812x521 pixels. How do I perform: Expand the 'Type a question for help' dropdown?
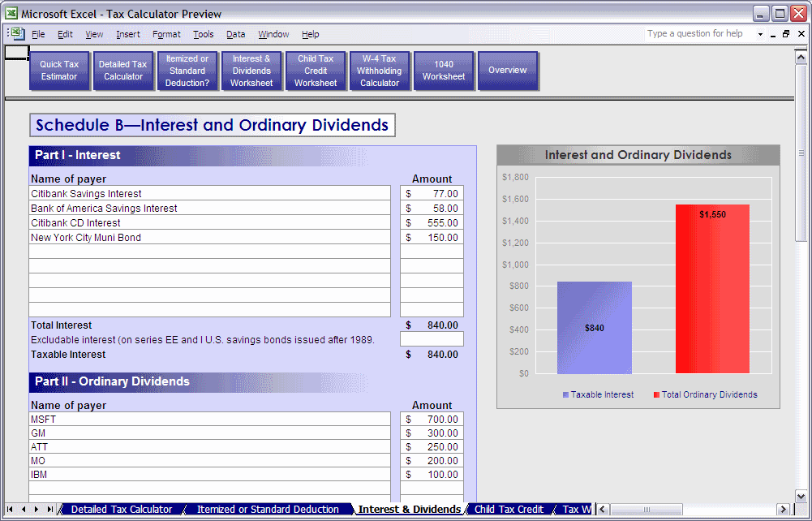760,34
